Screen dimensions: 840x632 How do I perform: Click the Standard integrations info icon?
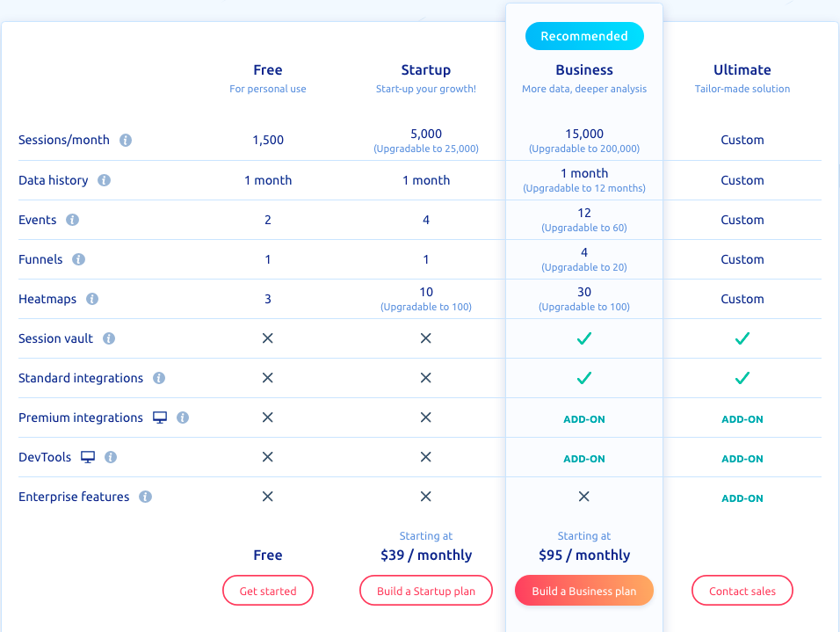tap(159, 378)
